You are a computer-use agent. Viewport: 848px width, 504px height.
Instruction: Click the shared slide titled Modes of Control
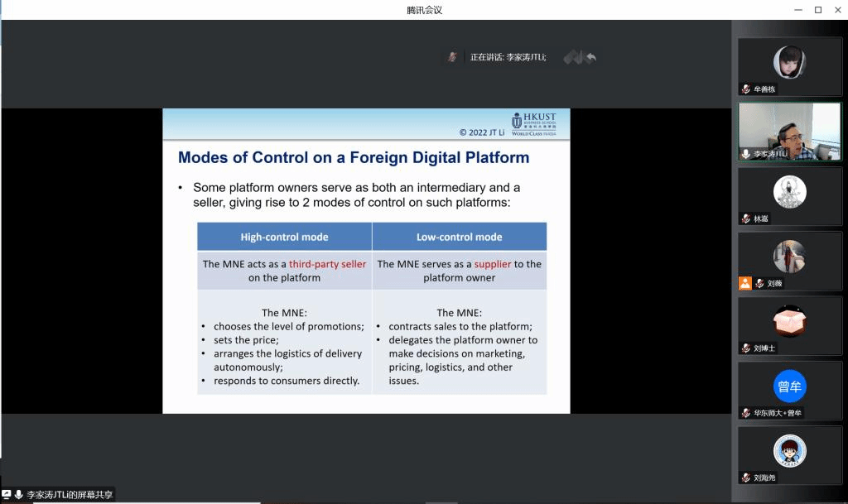tap(366, 261)
